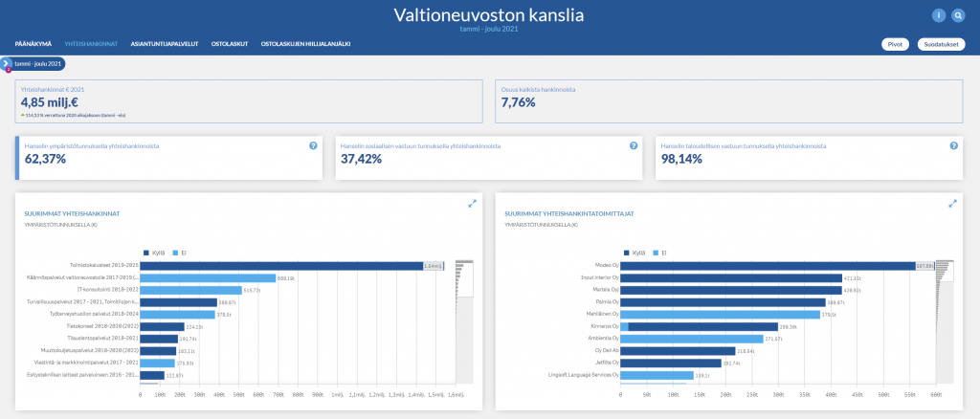This screenshot has width=980, height=419.
Task: Toggle Ei legend in left chart
Action: tap(178, 253)
